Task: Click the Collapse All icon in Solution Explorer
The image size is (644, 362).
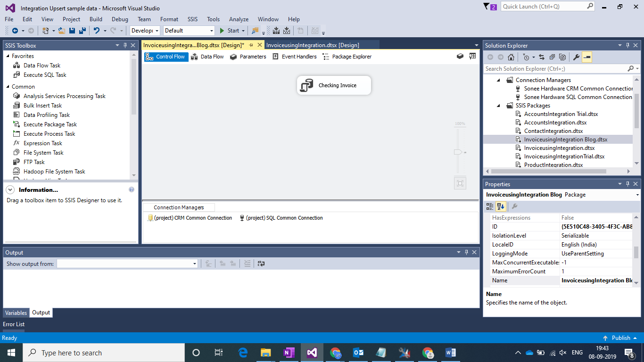Action: [552, 57]
